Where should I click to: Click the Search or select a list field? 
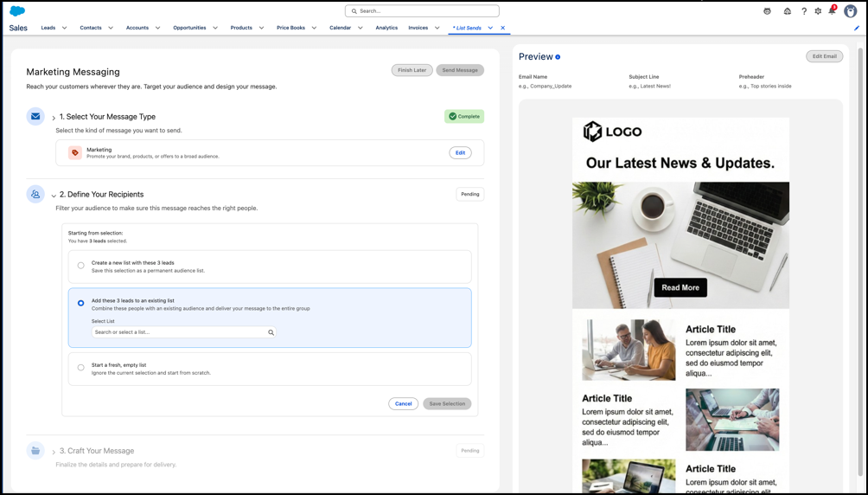click(x=184, y=332)
